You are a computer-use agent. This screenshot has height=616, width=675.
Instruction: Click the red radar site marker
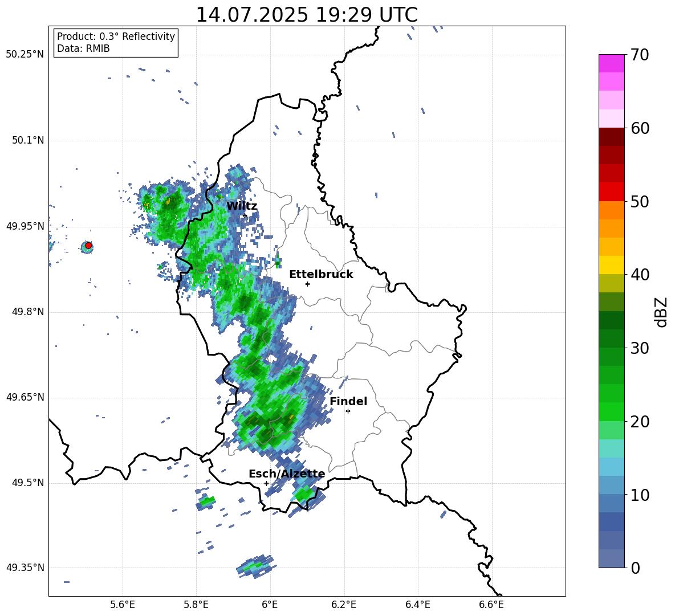88,246
